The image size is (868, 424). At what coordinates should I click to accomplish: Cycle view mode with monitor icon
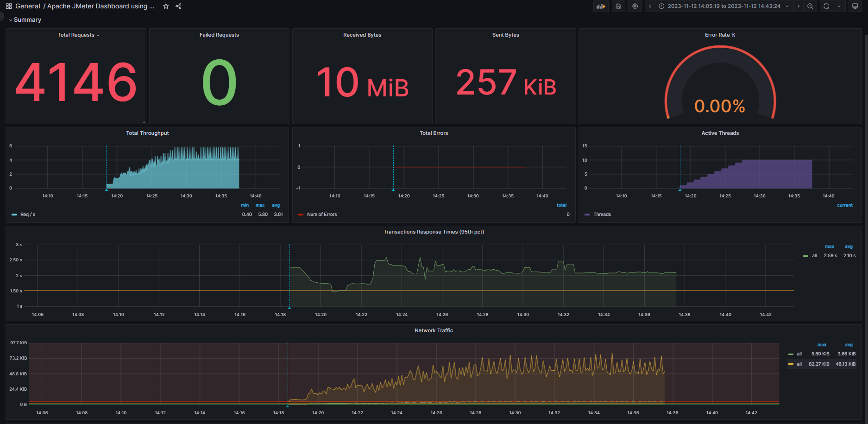(x=855, y=6)
